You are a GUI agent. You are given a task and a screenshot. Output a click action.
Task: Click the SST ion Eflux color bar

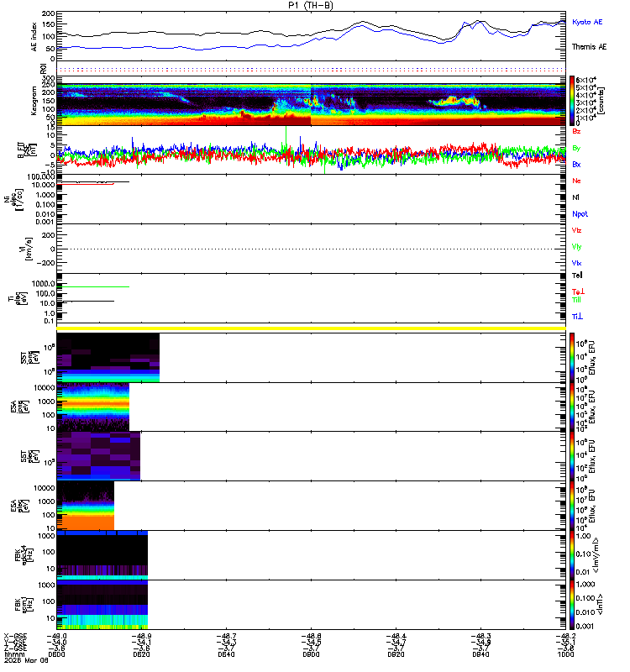[572, 358]
